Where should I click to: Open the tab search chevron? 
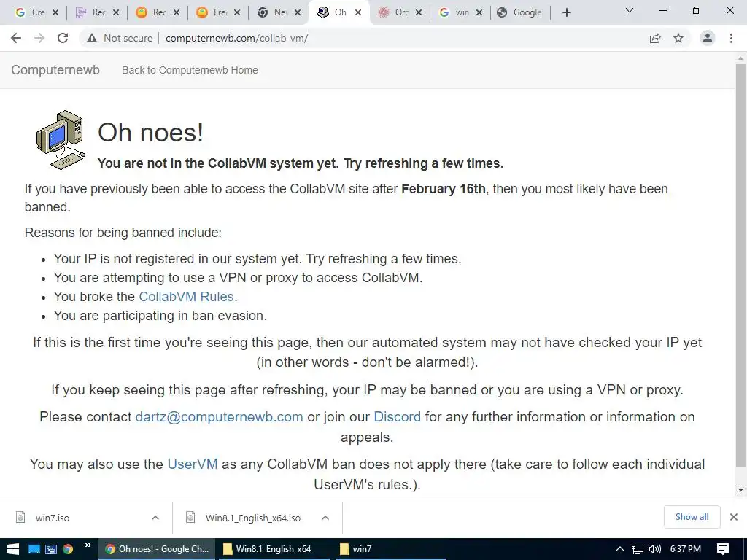point(630,10)
